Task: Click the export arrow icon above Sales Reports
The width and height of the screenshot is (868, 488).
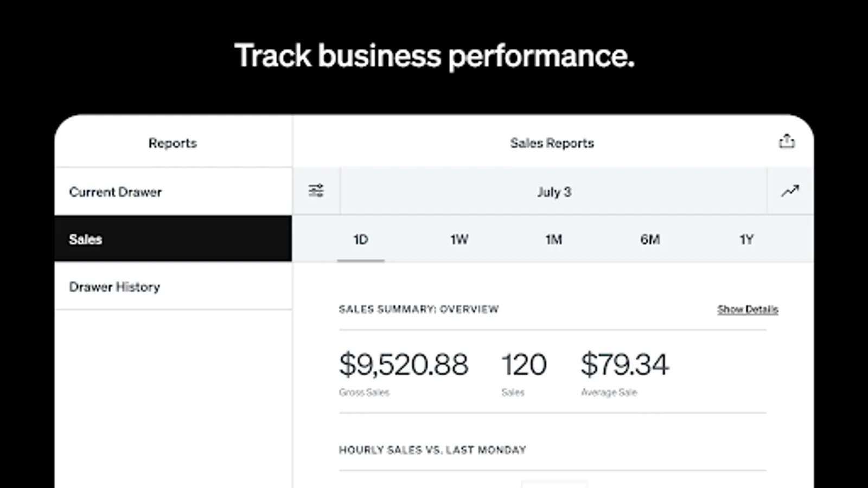Action: pyautogui.click(x=788, y=141)
